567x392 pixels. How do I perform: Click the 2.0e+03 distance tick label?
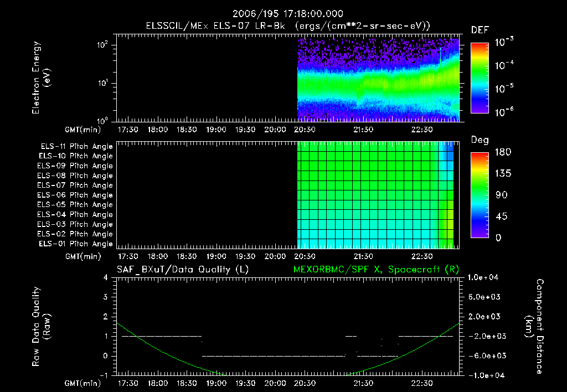(484, 317)
